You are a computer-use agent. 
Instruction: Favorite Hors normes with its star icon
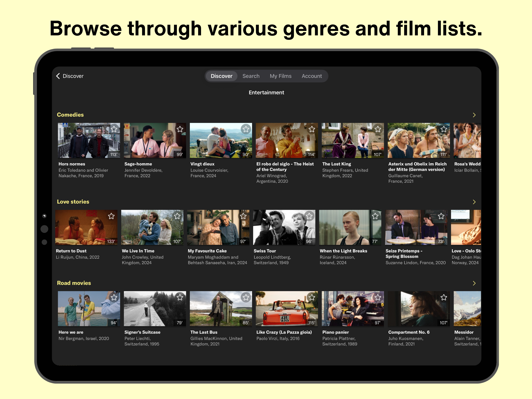[x=114, y=129]
